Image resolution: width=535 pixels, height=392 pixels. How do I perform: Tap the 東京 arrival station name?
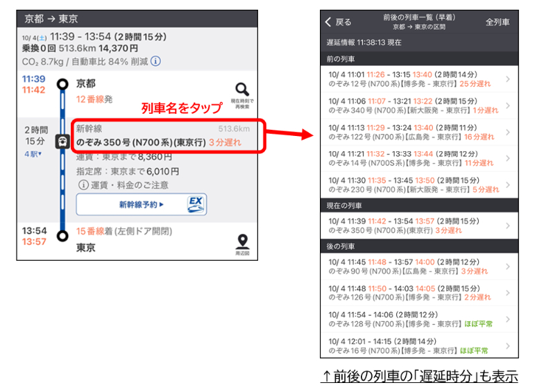(85, 248)
